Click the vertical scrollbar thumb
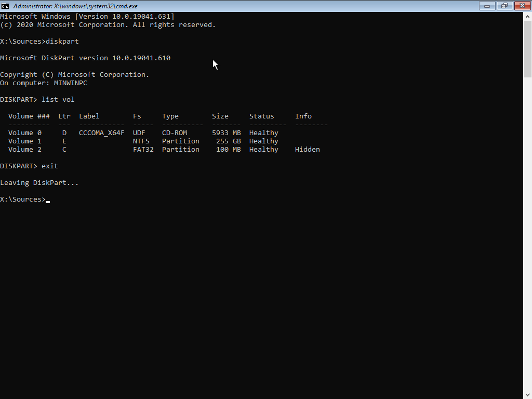Screen dimensions: 532x399 pyautogui.click(x=527, y=49)
